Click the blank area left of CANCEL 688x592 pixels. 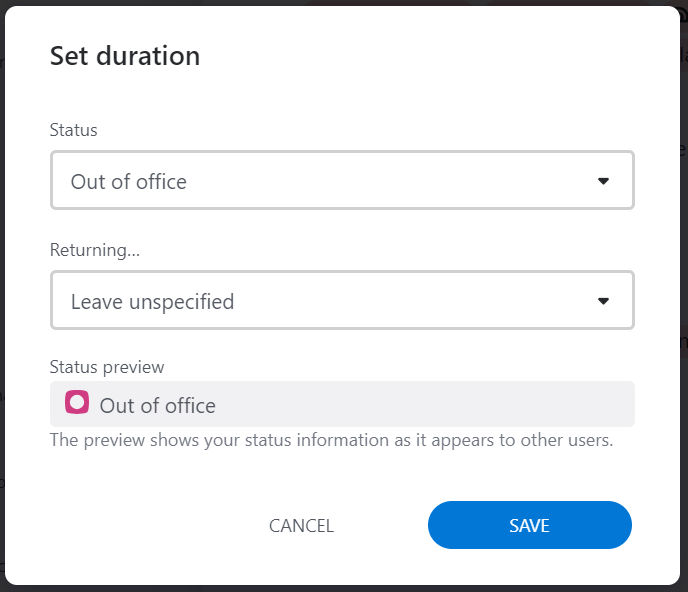coord(154,525)
